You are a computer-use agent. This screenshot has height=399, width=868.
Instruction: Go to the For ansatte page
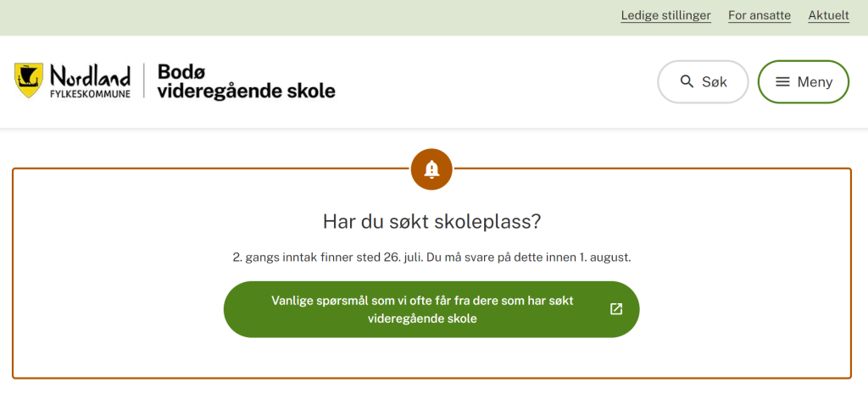tap(759, 15)
